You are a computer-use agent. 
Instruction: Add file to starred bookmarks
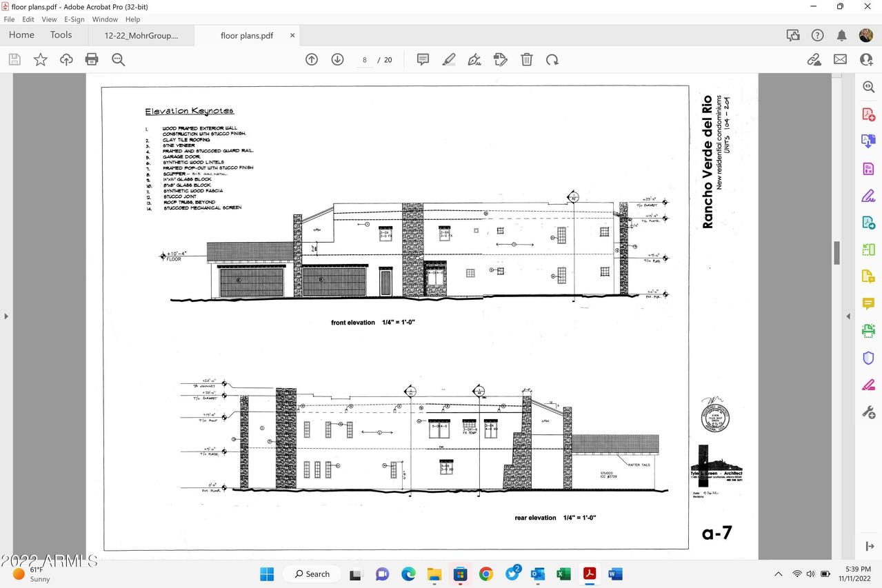point(41,60)
